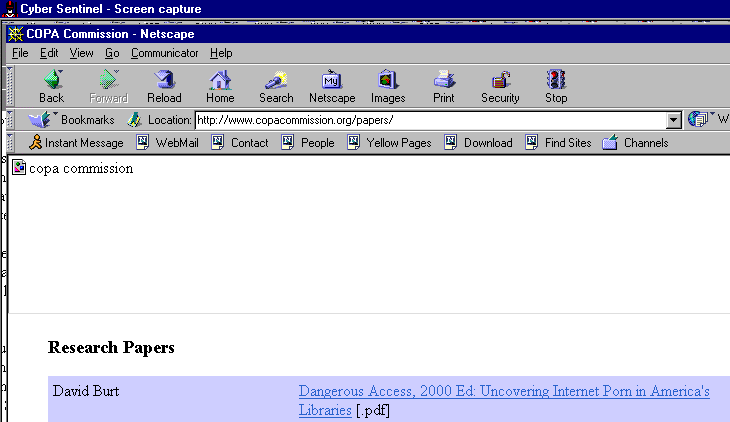Click the Netscape window title icon
The width and height of the screenshot is (730, 422).
tap(15, 34)
